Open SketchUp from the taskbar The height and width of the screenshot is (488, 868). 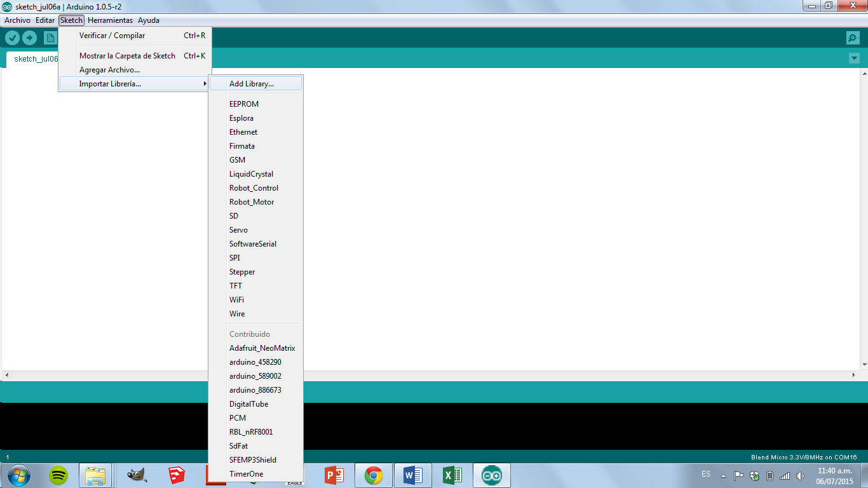click(x=177, y=475)
